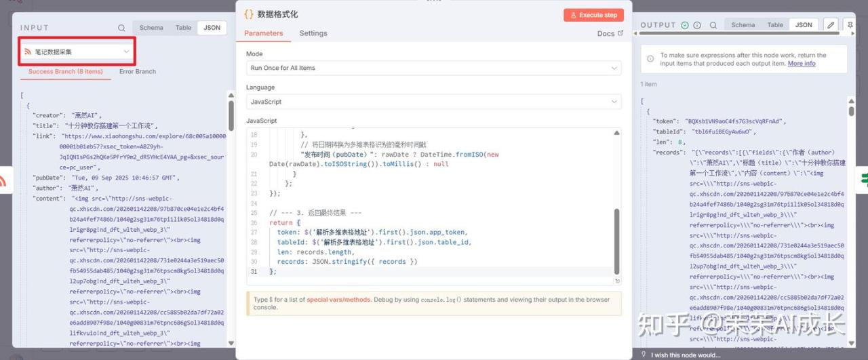Open the More info link

tap(802, 64)
